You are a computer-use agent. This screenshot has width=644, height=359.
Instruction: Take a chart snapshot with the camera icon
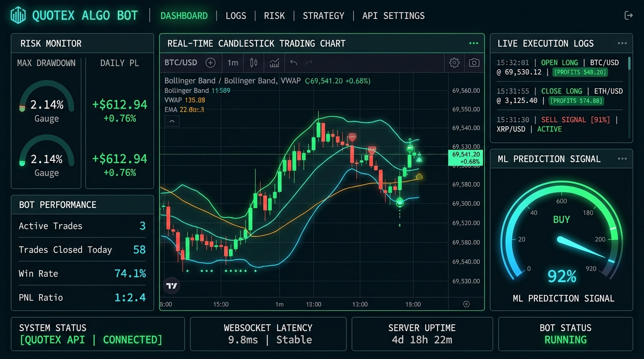[474, 63]
